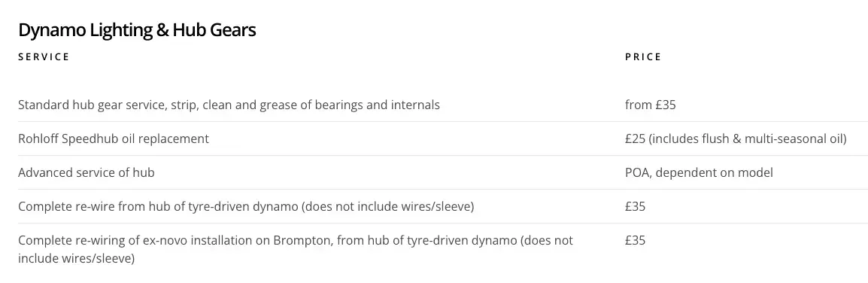Select the Complete re-wire from hub row
868x283 pixels.
click(x=443, y=206)
